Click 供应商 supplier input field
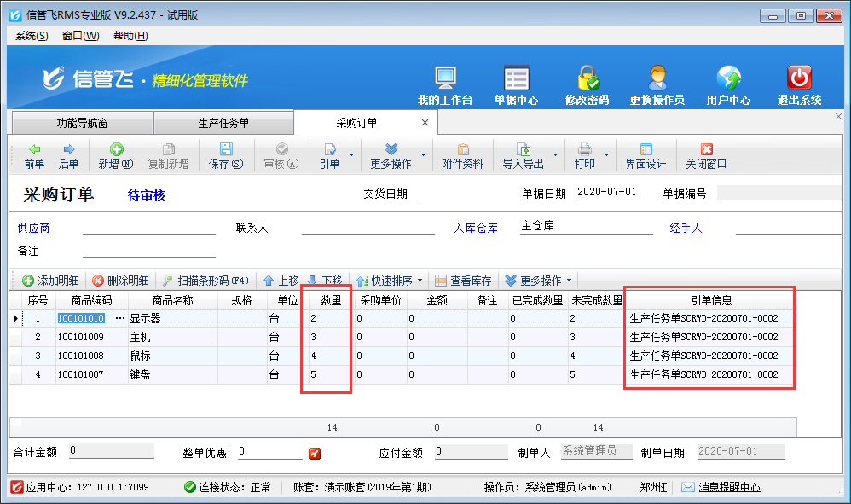Image resolution: width=851 pixels, height=504 pixels. pyautogui.click(x=149, y=228)
